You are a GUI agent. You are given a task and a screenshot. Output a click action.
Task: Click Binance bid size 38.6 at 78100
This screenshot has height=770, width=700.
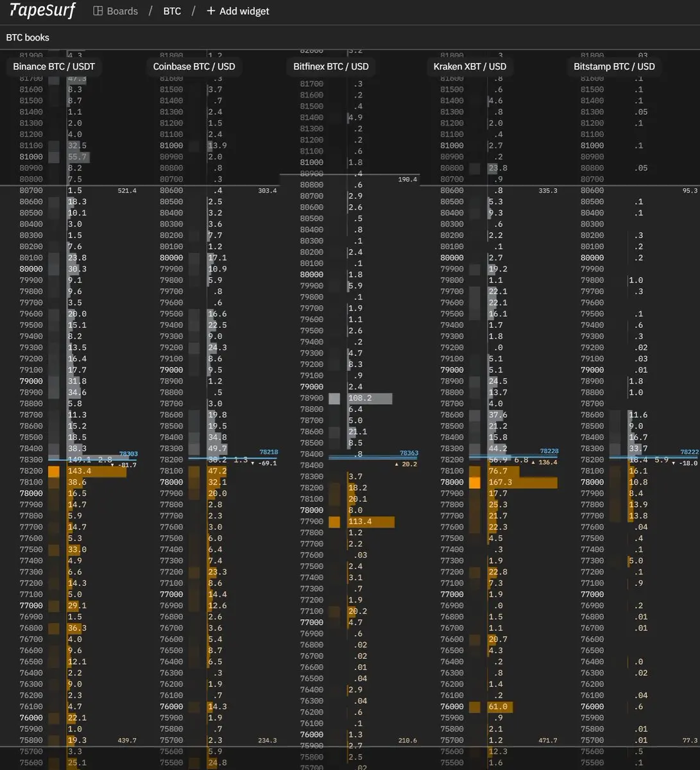pyautogui.click(x=77, y=482)
